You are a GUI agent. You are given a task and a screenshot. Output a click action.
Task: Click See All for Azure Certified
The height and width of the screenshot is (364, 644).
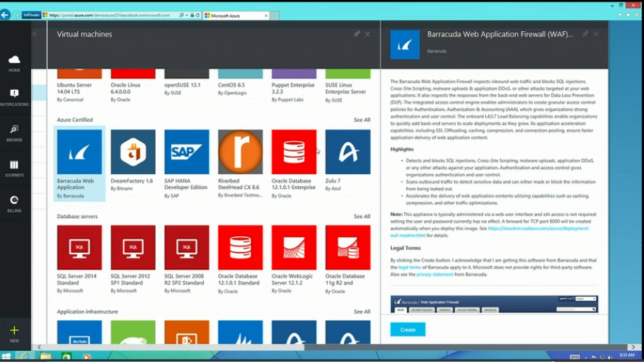point(362,120)
